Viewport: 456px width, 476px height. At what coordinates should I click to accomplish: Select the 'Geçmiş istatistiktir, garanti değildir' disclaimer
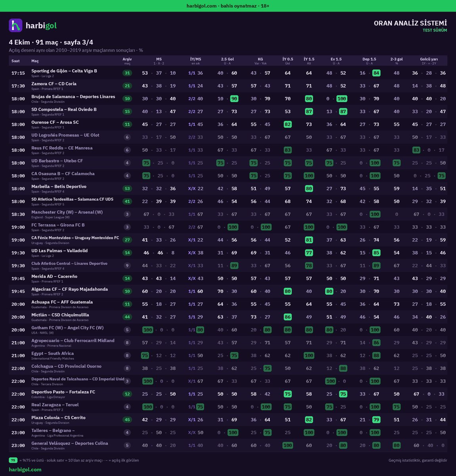tap(418, 461)
